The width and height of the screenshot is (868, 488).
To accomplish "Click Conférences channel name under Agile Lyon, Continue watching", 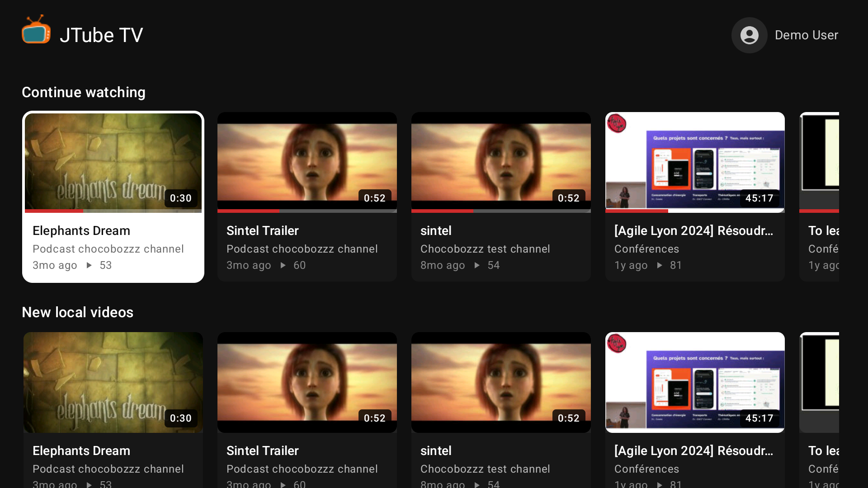I will (x=646, y=249).
